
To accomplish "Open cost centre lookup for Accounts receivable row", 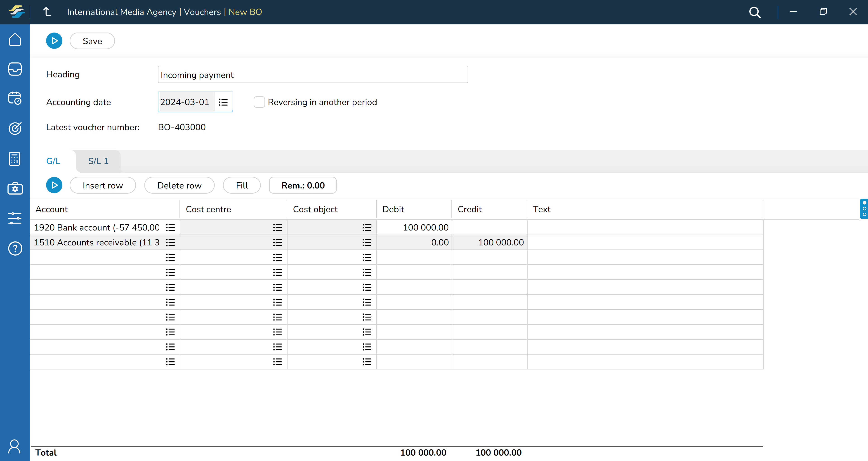I will click(277, 243).
